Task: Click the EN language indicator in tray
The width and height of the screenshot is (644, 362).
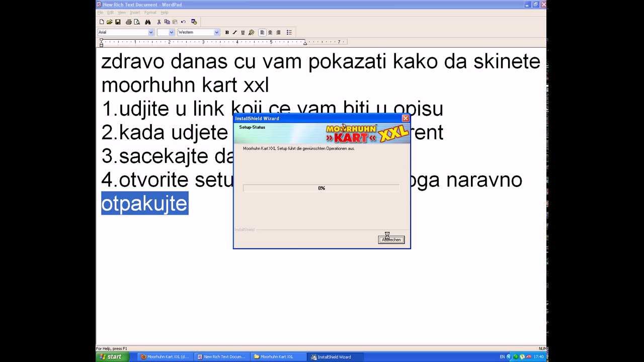Action: (x=502, y=357)
